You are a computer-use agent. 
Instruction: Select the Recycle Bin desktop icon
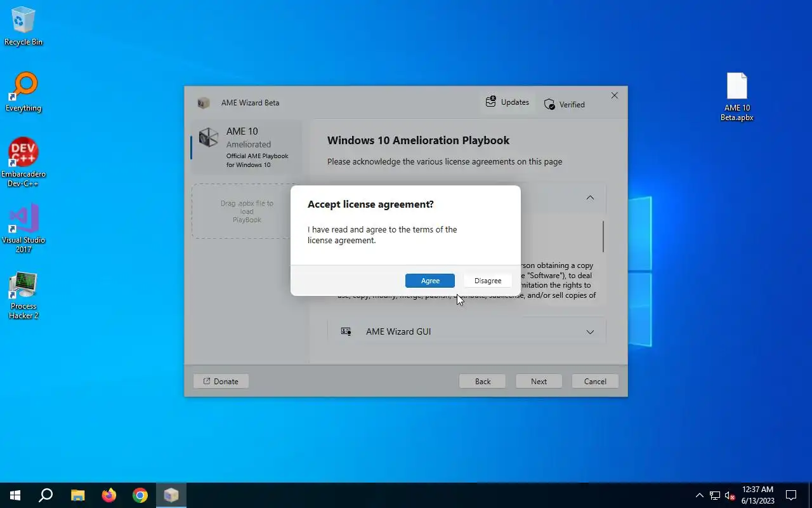pos(23,26)
